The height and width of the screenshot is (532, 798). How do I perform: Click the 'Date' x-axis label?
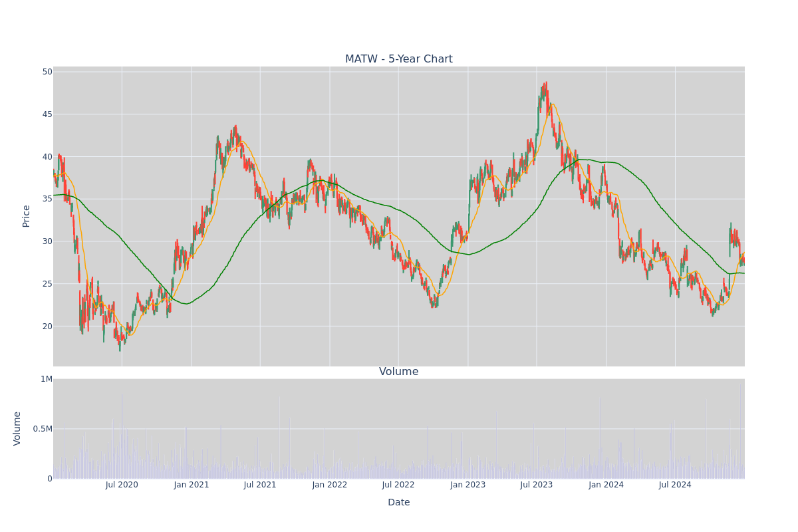coord(398,503)
